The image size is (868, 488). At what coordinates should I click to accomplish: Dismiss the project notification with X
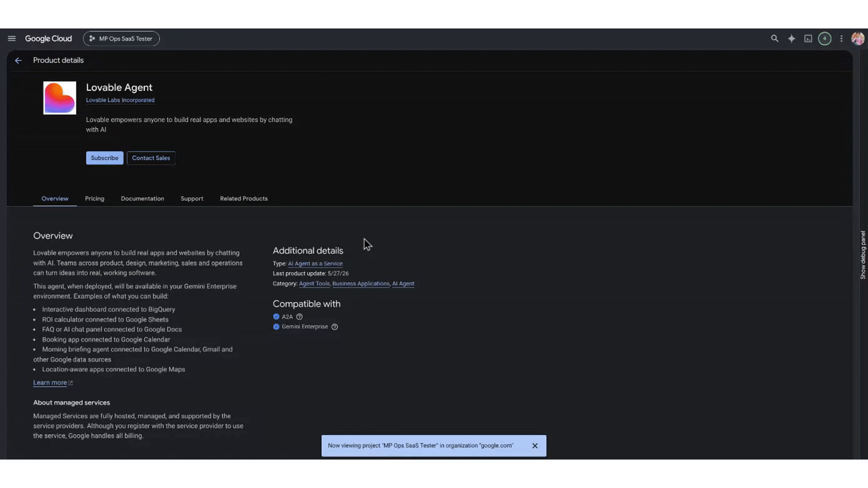point(535,446)
